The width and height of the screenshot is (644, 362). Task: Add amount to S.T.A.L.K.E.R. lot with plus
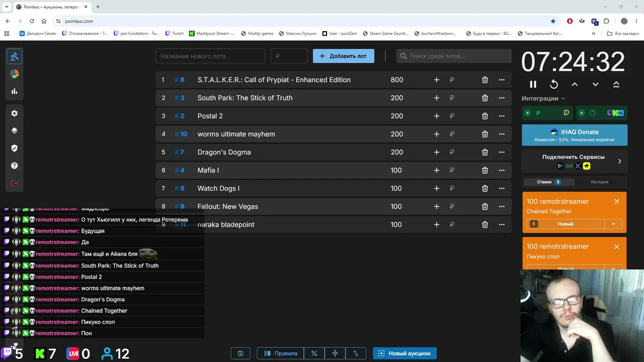tap(437, 80)
